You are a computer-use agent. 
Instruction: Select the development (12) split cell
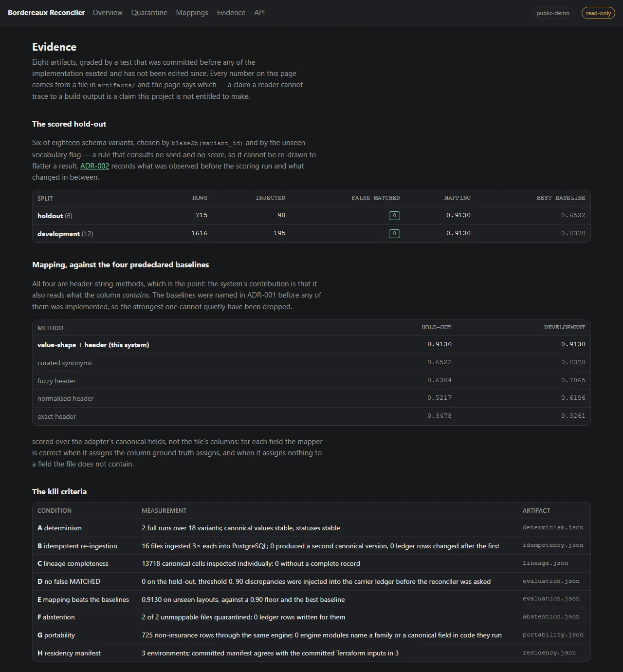65,234
